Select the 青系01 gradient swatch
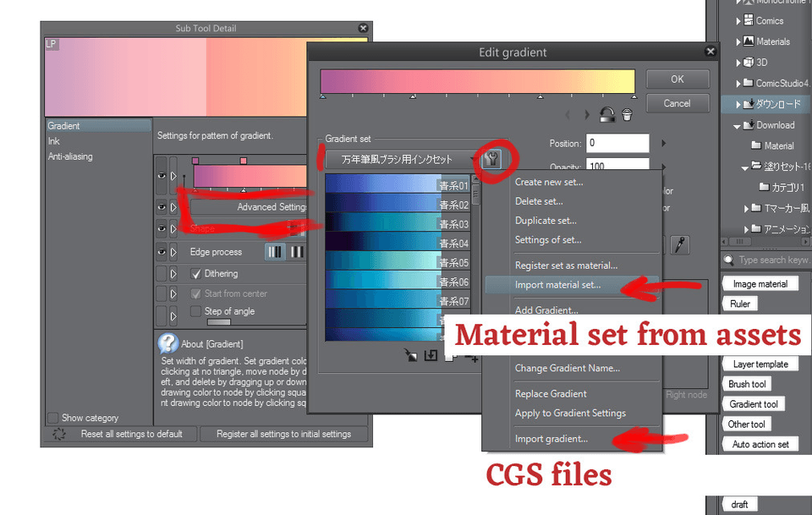812x515 pixels. [x=398, y=184]
